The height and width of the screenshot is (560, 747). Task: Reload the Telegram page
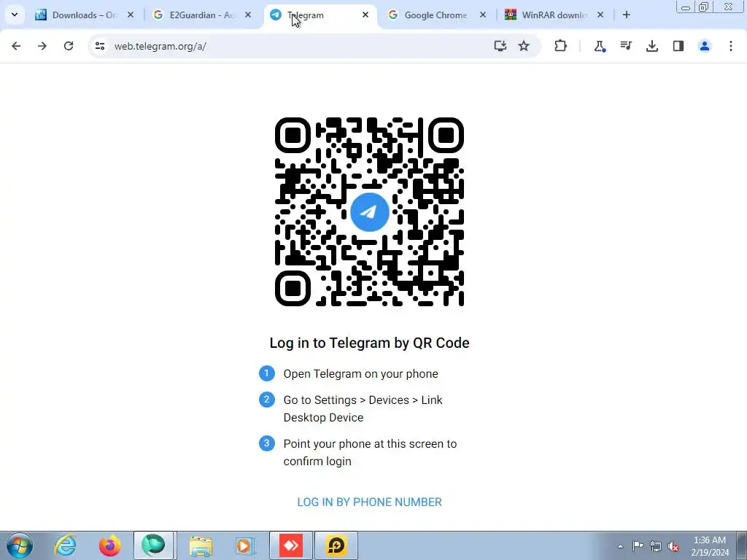[69, 46]
